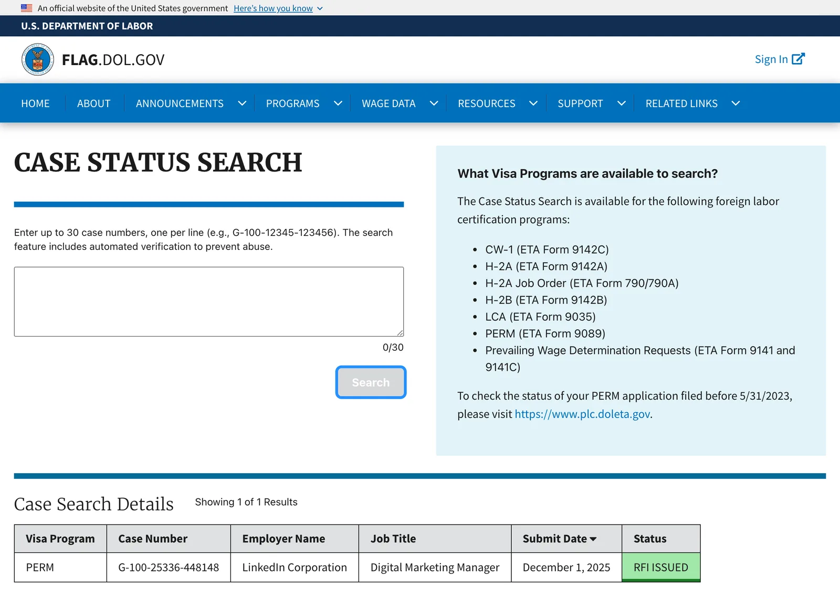Click the December 1, 2025 cell
840x616 pixels.
coord(566,568)
